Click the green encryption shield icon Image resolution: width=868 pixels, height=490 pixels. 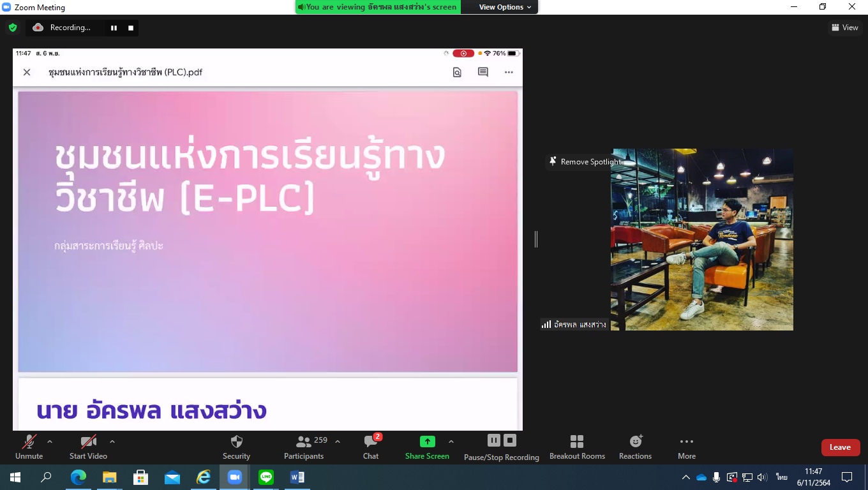point(13,27)
